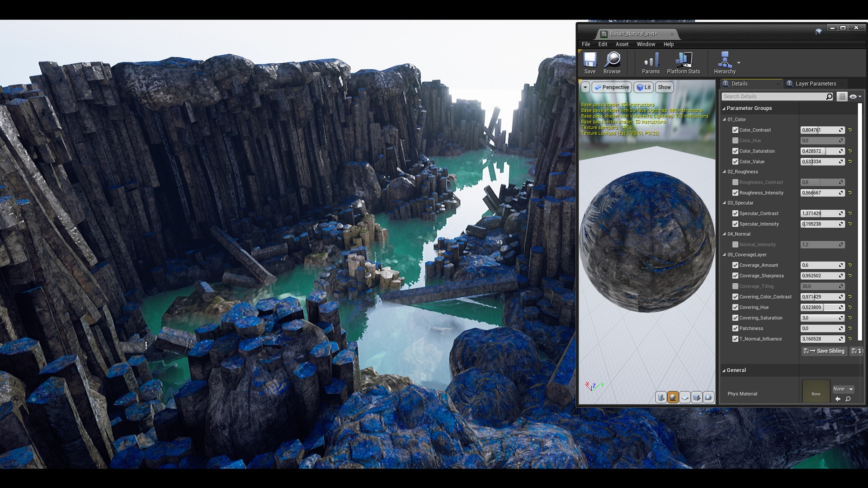Open the Phys Material None dropdown
Screen dimensions: 868x488
point(843,389)
